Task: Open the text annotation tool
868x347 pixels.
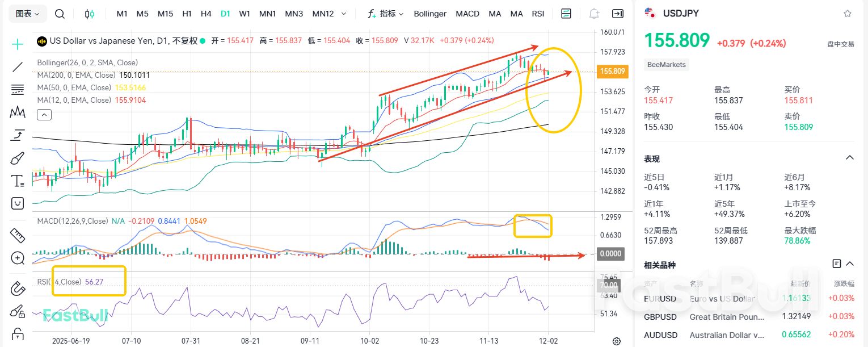Action: (x=17, y=181)
